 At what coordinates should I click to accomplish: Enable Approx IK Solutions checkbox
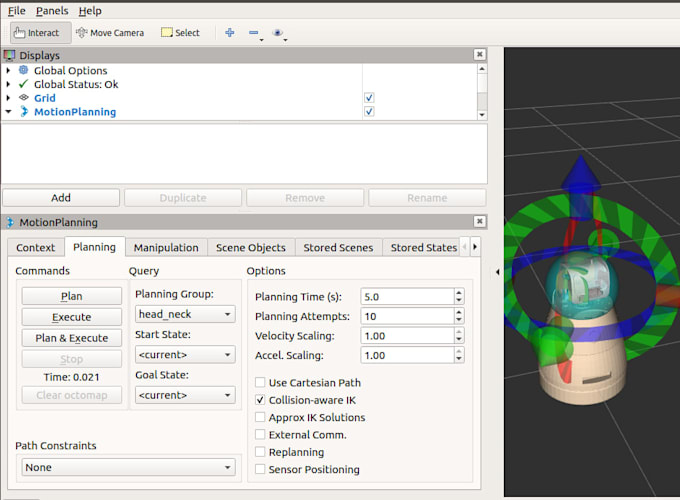(x=260, y=417)
